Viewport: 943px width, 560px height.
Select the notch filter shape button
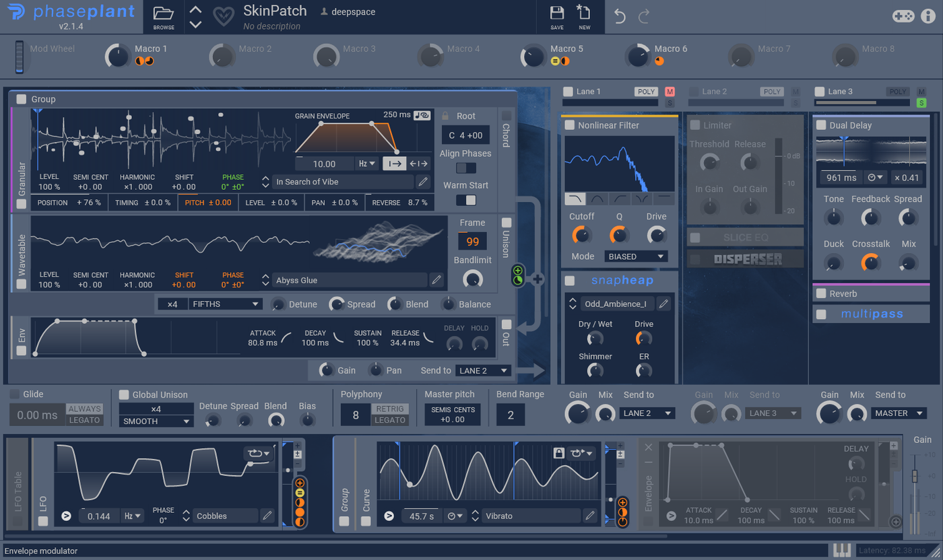[x=641, y=199]
